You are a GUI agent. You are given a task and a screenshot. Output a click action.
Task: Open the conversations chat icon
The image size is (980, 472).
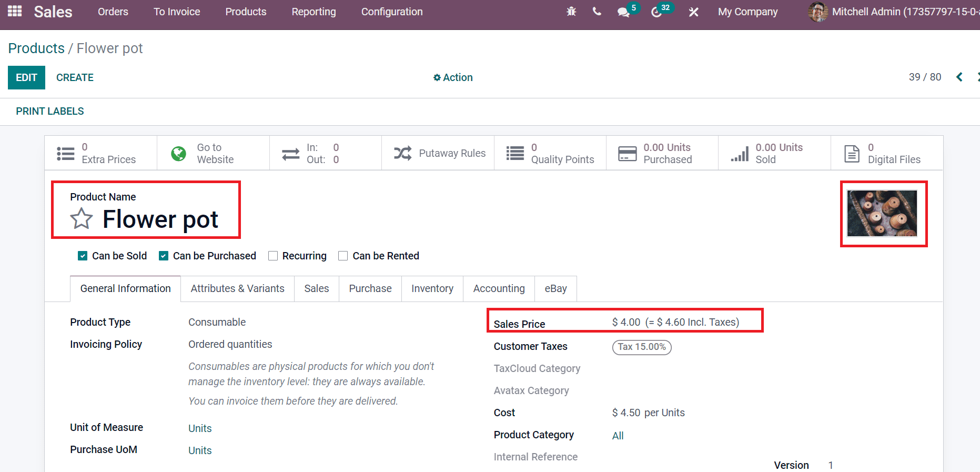tap(624, 12)
